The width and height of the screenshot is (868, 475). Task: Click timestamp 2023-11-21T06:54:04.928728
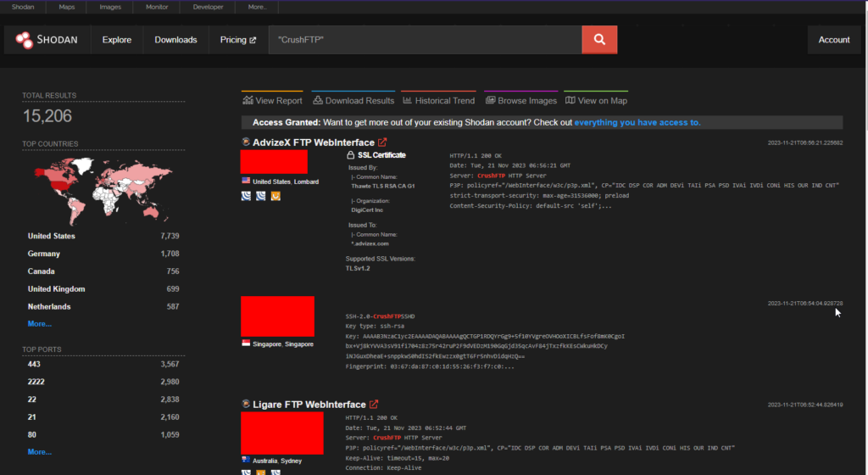click(805, 304)
